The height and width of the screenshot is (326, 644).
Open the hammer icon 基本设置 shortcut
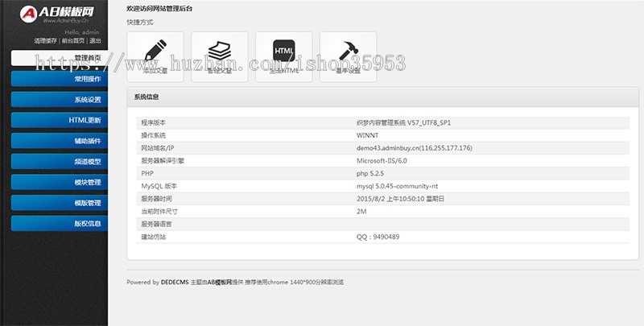[x=348, y=56]
